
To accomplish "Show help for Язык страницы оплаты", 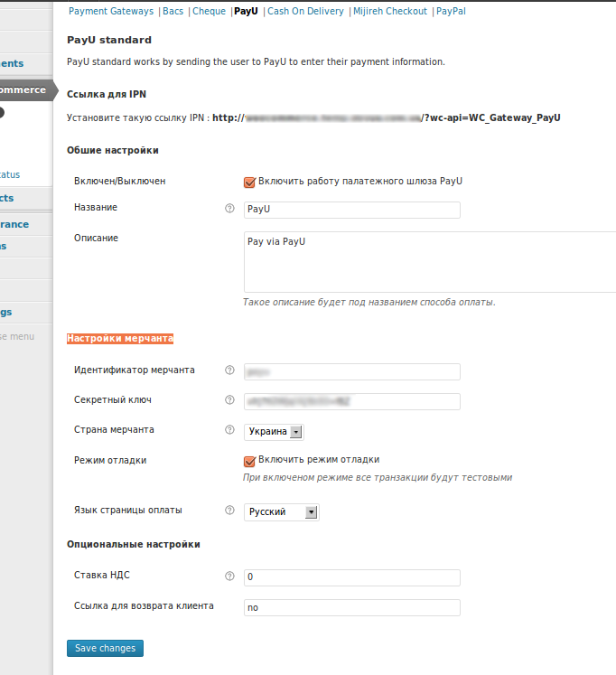I will click(229, 511).
